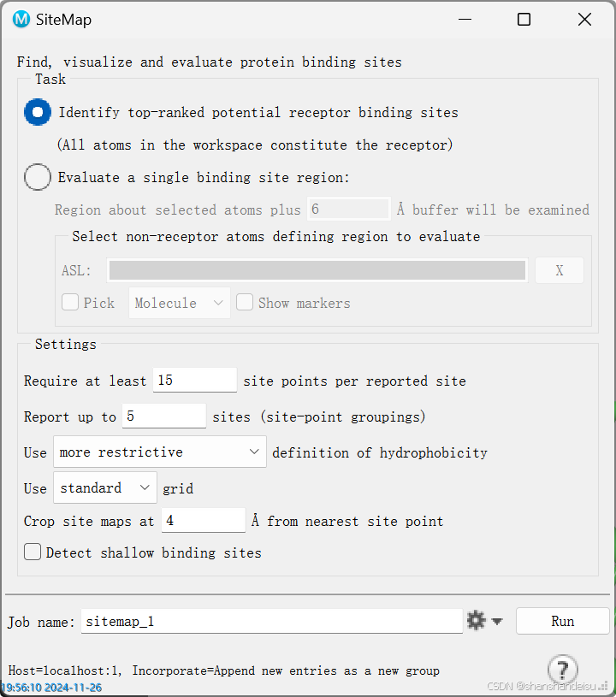Screen dimensions: 616x697
Task: Click the SiteMap application logo icon
Action: point(21,20)
